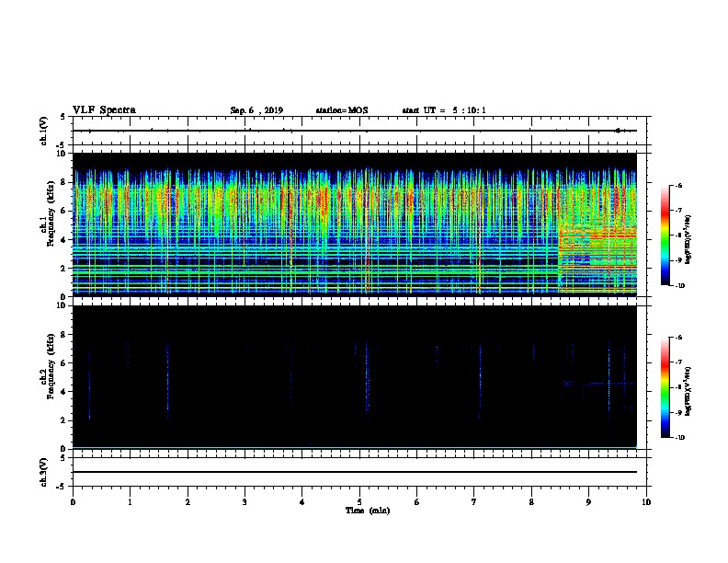Click the "6" tick on the time axis

(x=416, y=501)
